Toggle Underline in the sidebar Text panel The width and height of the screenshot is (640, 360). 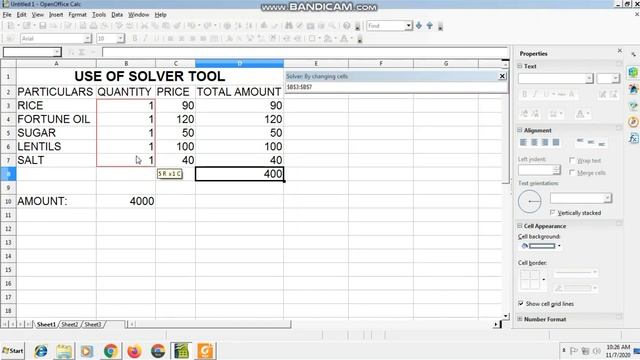click(x=547, y=94)
